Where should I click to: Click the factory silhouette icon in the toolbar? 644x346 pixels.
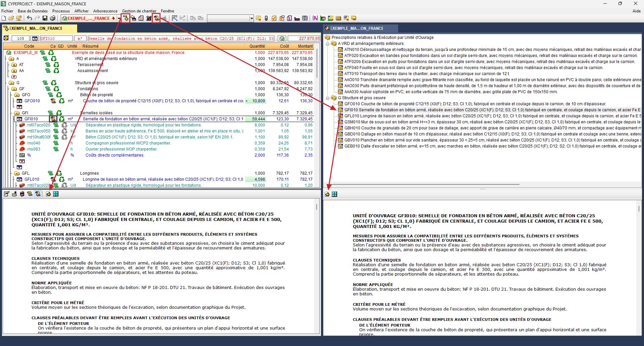tap(297, 18)
